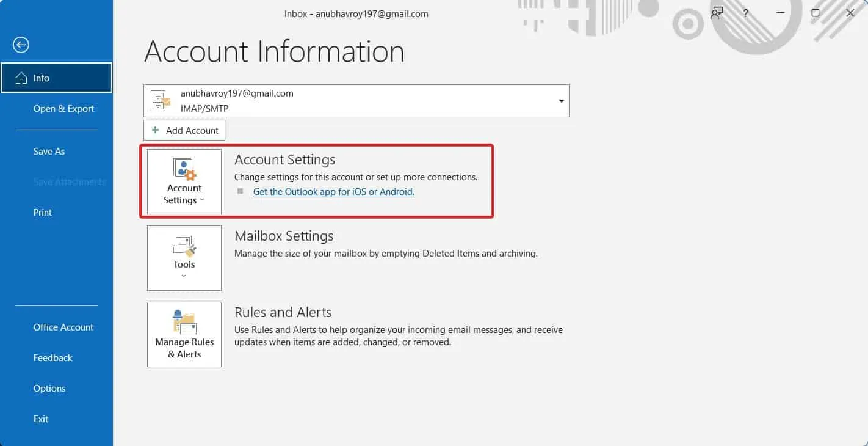Close the Outlook window
868x446 pixels.
pyautogui.click(x=850, y=13)
